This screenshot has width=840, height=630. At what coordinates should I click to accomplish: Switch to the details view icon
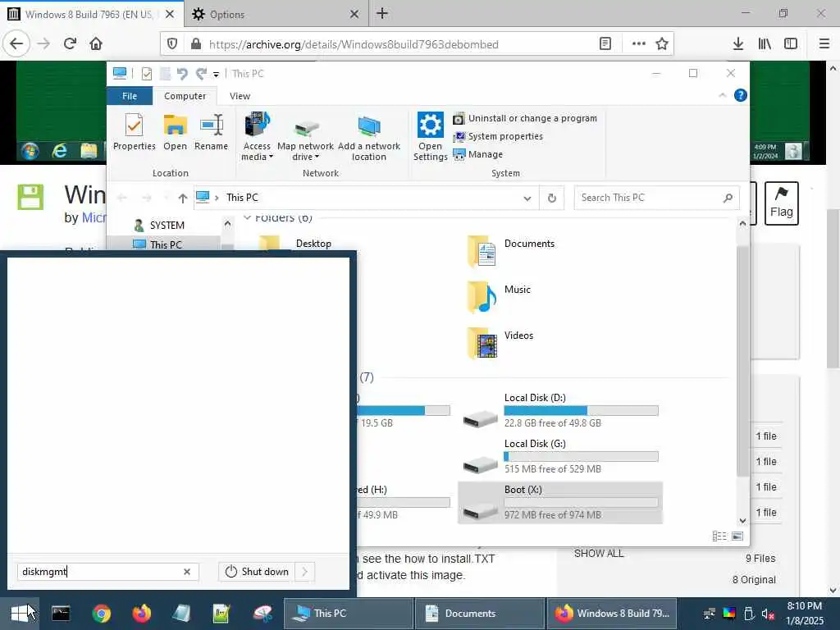(719, 536)
